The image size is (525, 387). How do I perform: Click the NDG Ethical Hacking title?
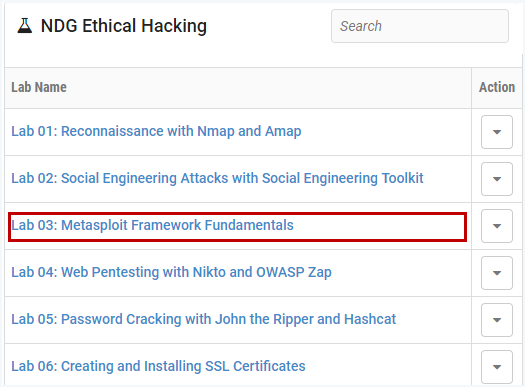(124, 26)
